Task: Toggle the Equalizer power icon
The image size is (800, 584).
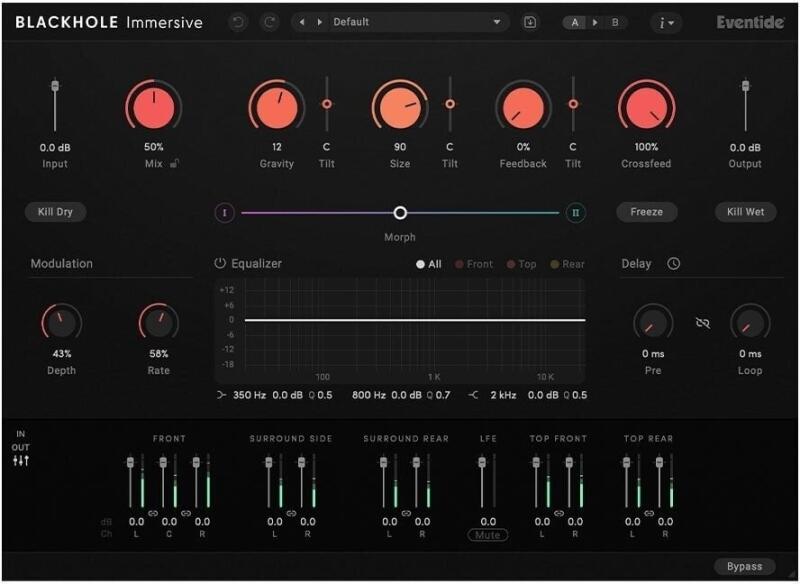Action: pyautogui.click(x=220, y=264)
